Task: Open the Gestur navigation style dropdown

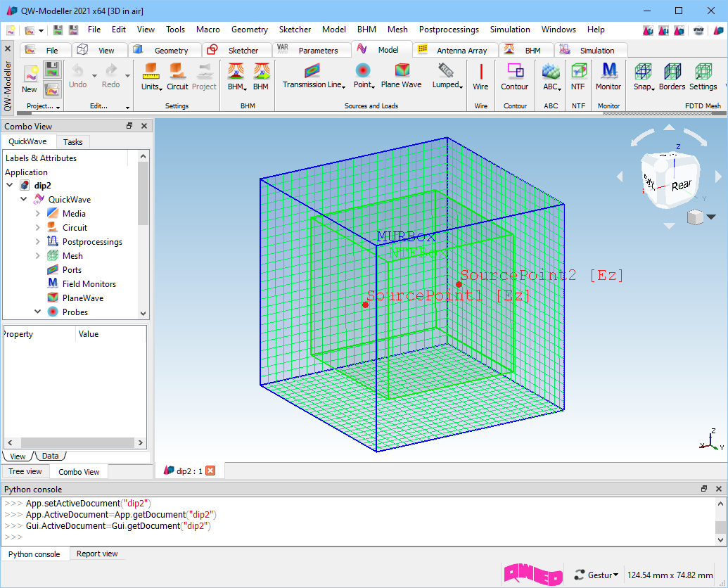Action: click(x=597, y=575)
